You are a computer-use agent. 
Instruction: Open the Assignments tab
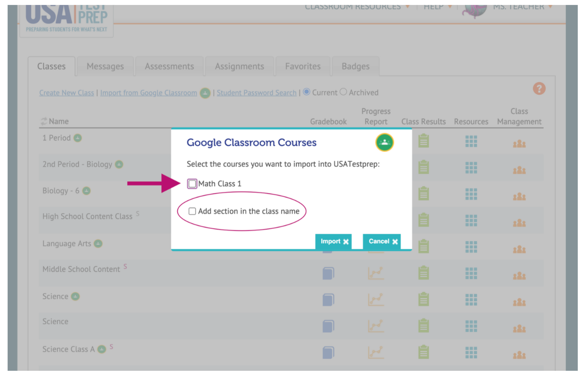pos(240,67)
